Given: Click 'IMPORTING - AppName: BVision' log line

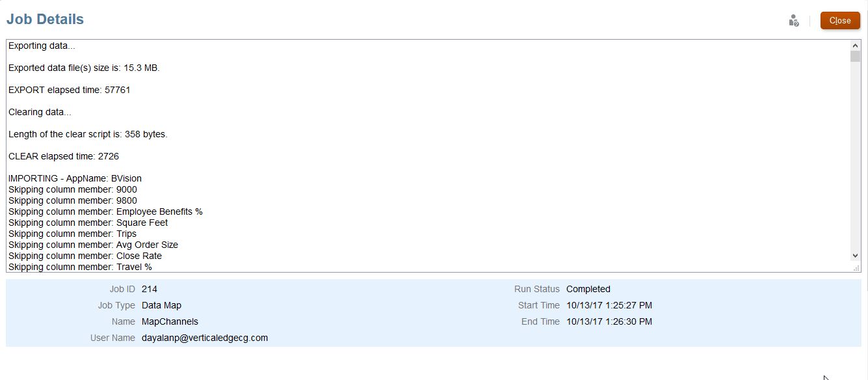Looking at the screenshot, I should (x=75, y=179).
